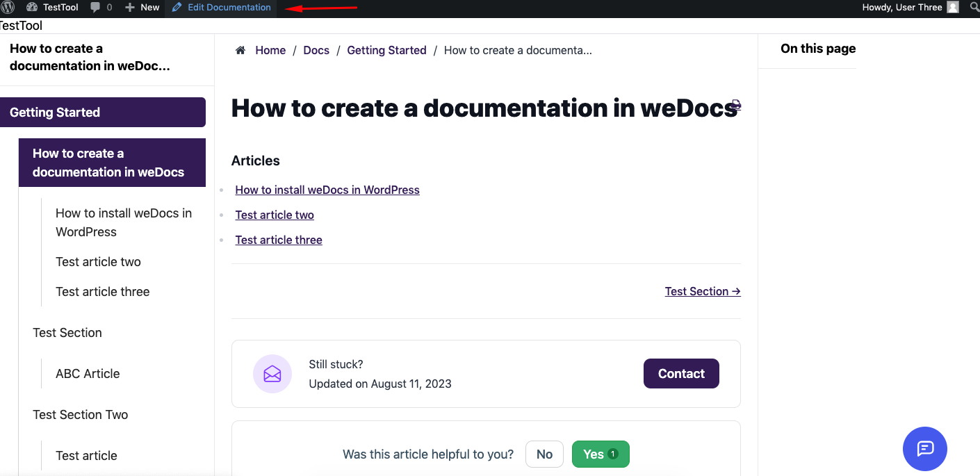Click the Articles heading
This screenshot has height=476, width=980.
256,161
